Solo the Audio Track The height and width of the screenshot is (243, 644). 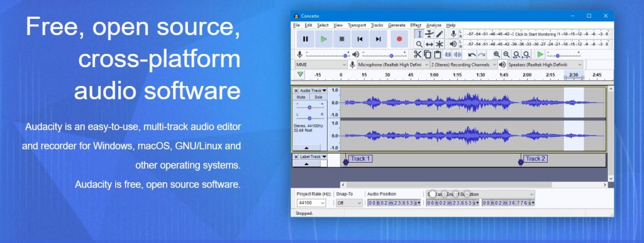[x=318, y=97]
